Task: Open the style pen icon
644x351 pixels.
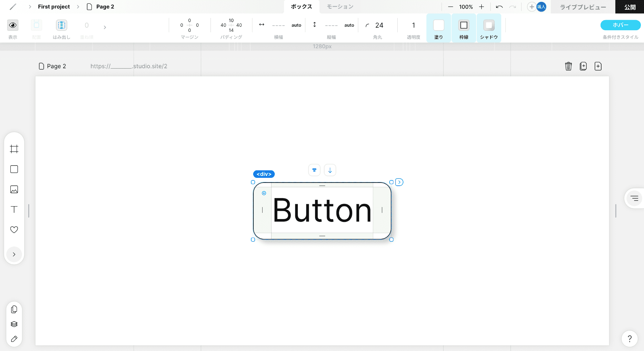Action: 14,339
